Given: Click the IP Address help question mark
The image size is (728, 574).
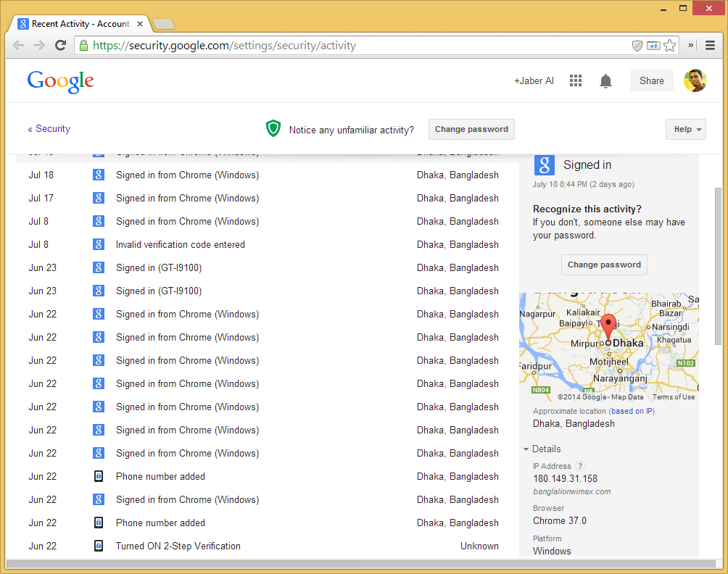Looking at the screenshot, I should (580, 466).
